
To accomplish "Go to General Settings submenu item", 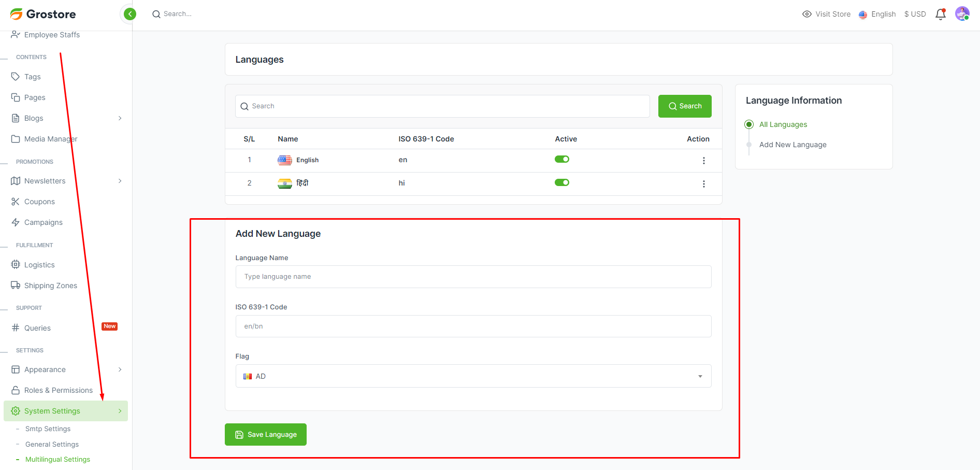I will click(x=52, y=445).
